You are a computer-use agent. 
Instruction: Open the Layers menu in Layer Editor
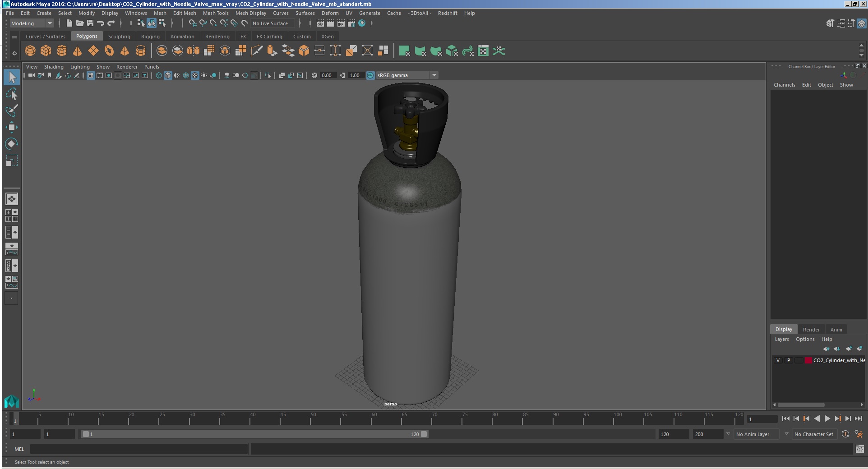tap(782, 339)
